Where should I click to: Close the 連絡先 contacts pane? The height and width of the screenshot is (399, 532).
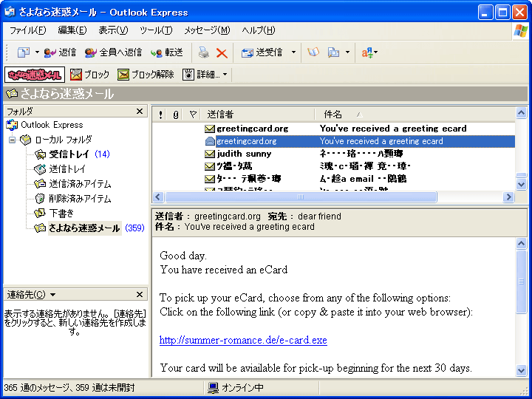tap(140, 295)
